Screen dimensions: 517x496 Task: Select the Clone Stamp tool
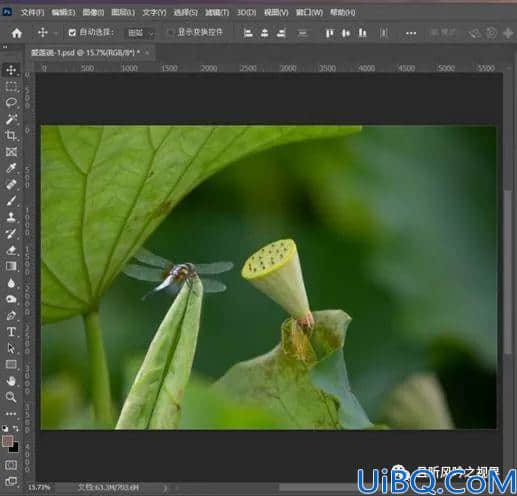(11, 217)
